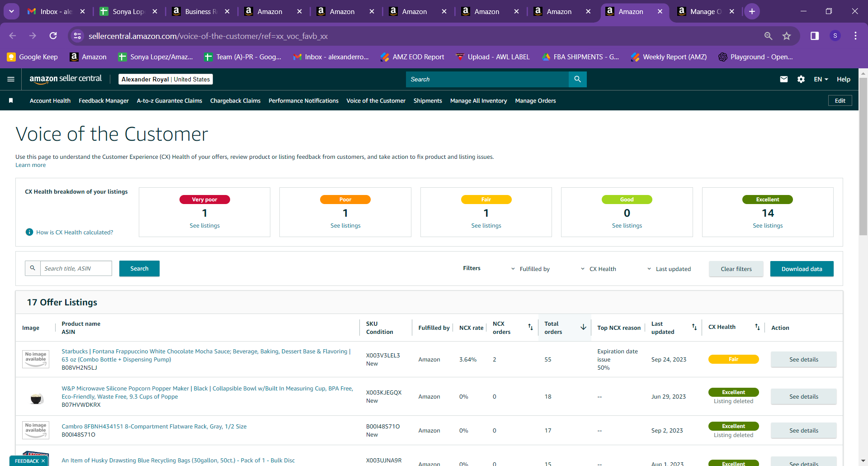Screen dimensions: 868x466
Task: Click the W&P popcorn popper product thumbnail
Action: (x=36, y=398)
